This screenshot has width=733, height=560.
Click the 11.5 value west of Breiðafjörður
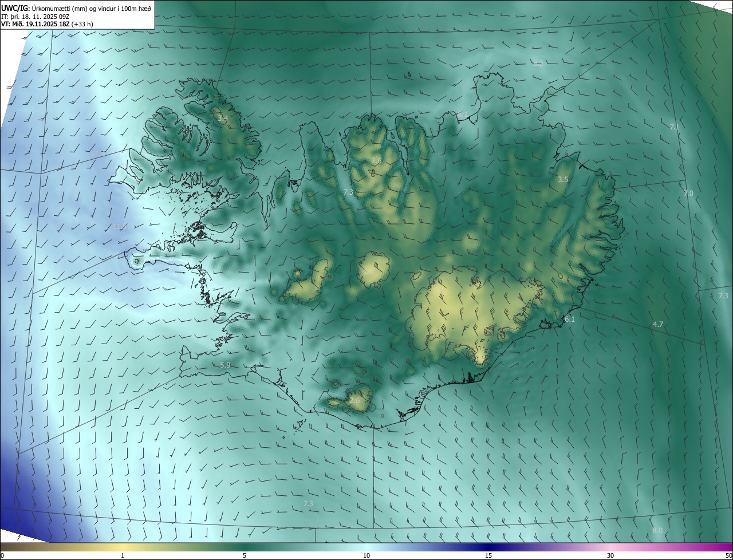(x=119, y=227)
